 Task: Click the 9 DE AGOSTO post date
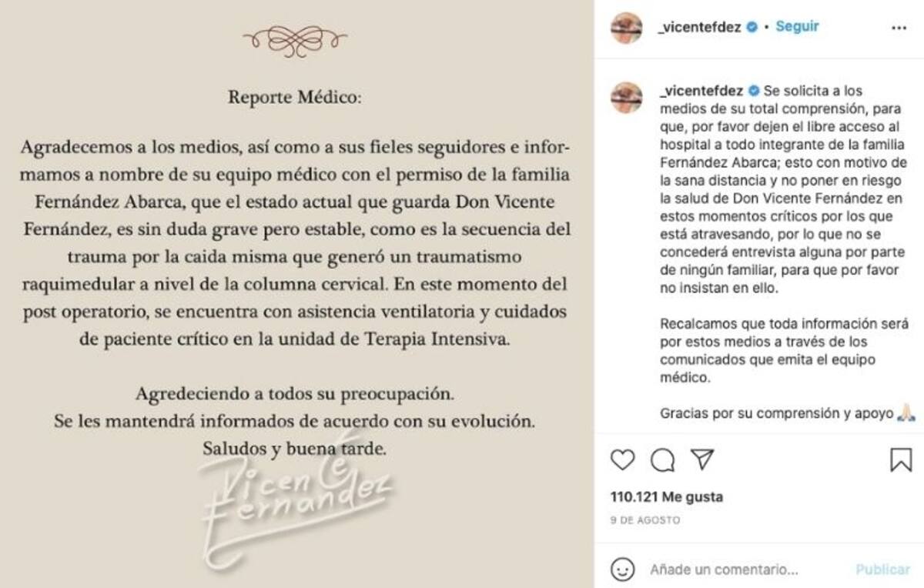645,520
